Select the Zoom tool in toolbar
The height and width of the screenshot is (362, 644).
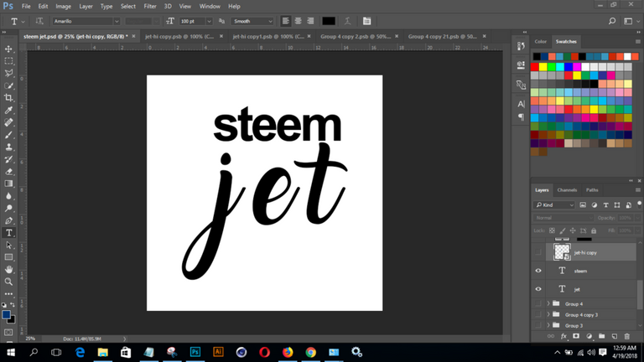(9, 282)
